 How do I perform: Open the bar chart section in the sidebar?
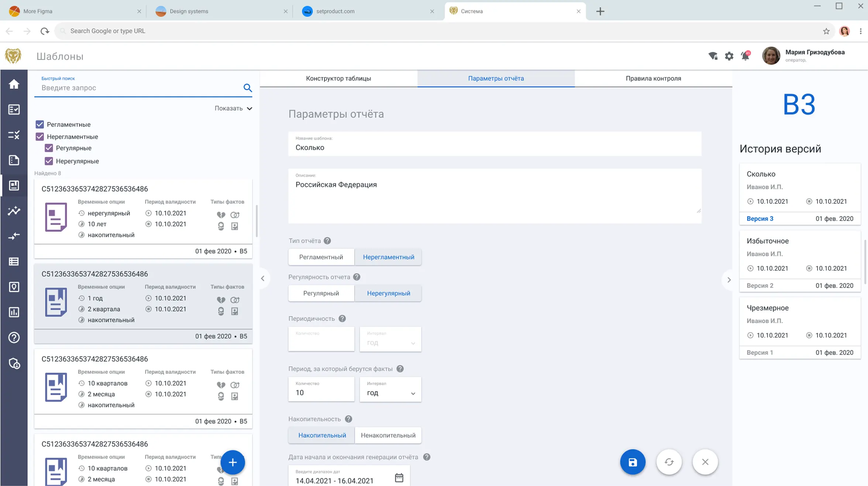(14, 312)
